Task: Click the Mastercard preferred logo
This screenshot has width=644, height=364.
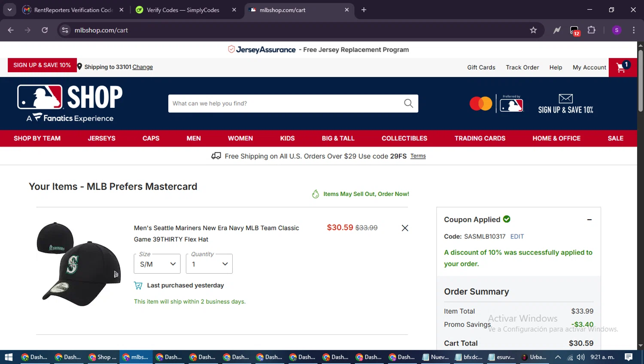Action: pyautogui.click(x=496, y=104)
